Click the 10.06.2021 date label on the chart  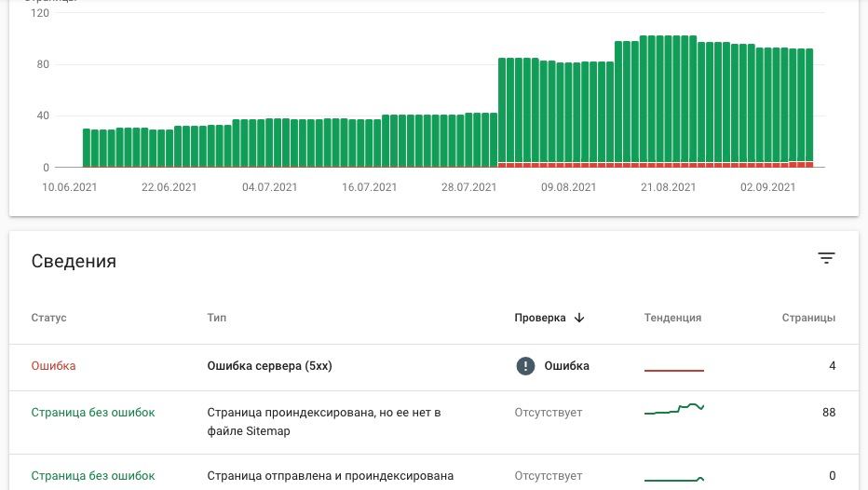coord(70,187)
